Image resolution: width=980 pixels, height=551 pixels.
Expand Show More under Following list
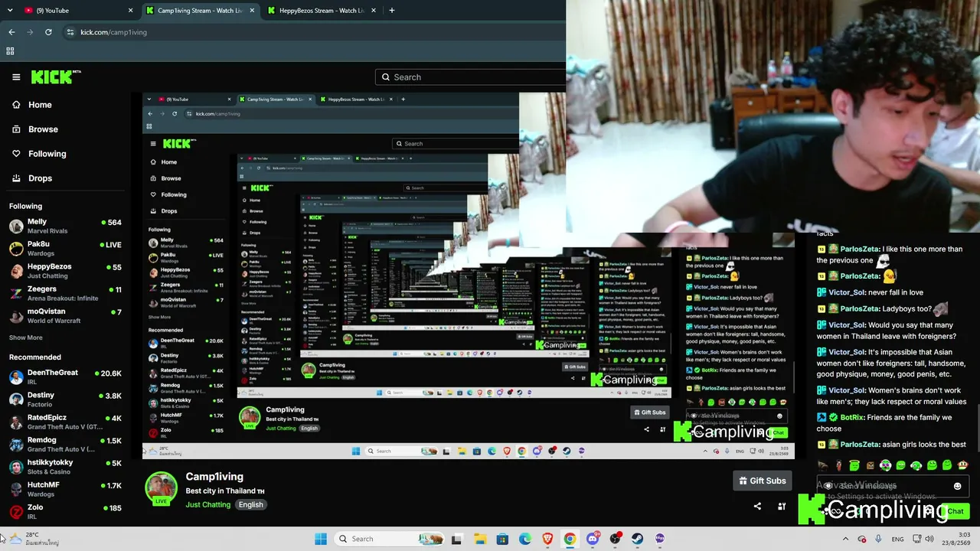[26, 337]
